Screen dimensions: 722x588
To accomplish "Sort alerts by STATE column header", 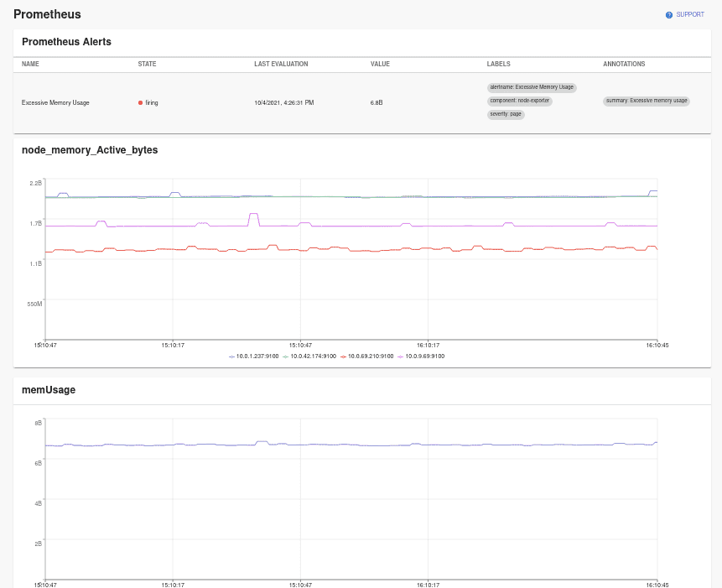I will [x=147, y=64].
